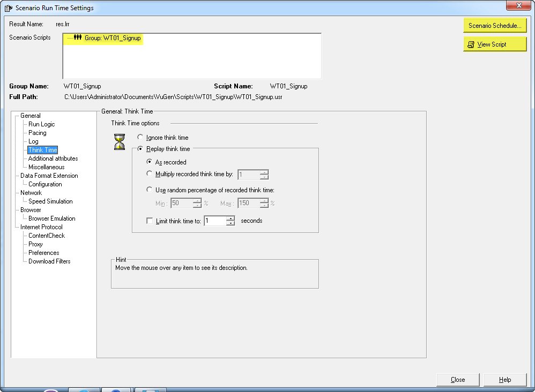Viewport: 535px width, 392px height.
Task: Click the title bar Run Time Settings icon
Action: tap(7, 8)
